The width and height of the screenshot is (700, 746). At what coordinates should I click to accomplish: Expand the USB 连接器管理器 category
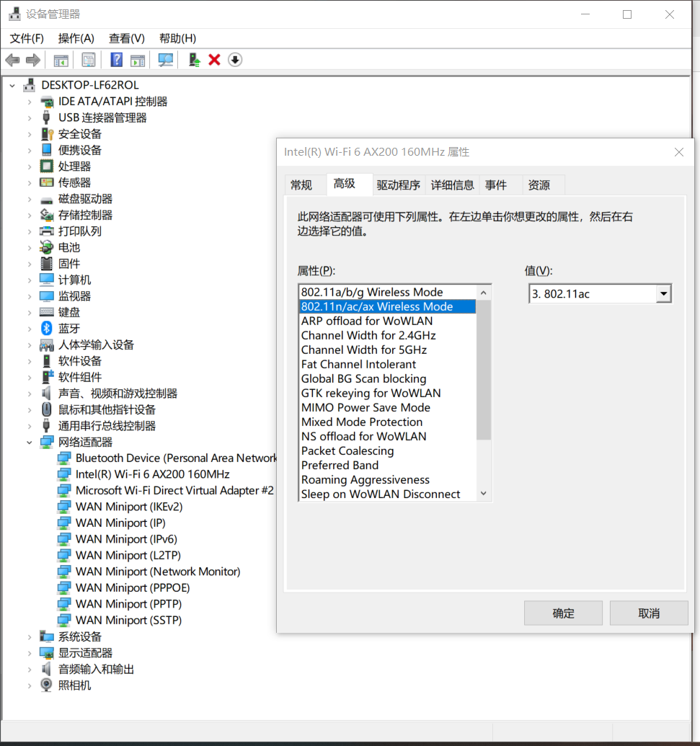(x=30, y=118)
